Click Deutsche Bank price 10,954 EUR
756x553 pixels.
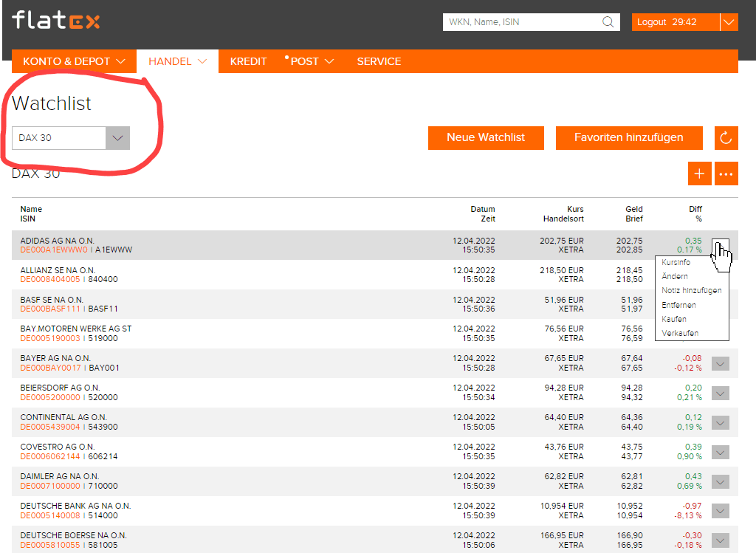[x=562, y=506]
